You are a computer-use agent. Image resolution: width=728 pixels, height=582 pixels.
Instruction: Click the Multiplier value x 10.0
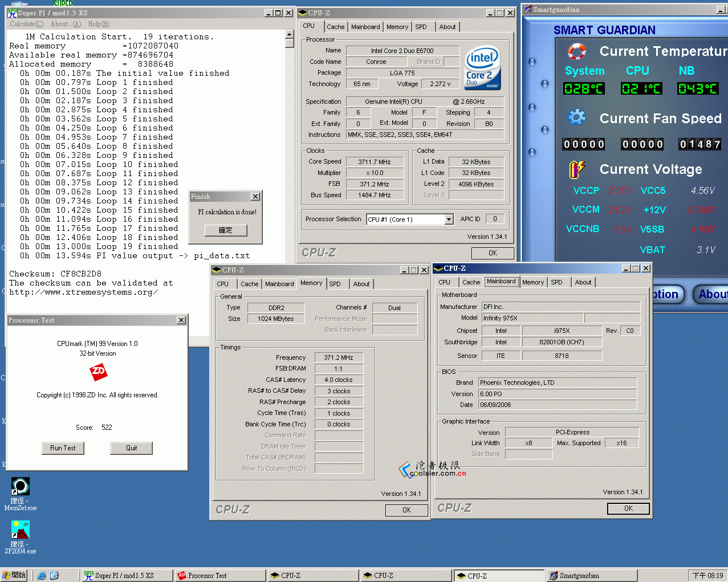coord(374,173)
